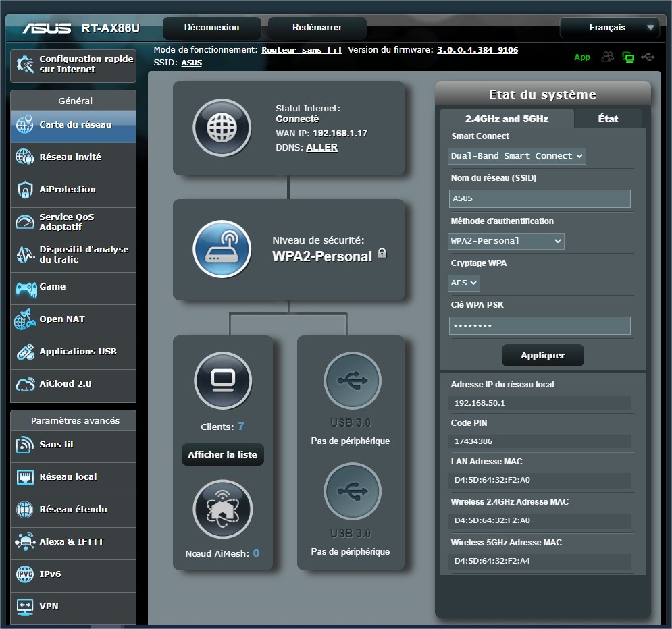This screenshot has width=672, height=629.
Task: Click the IPv6 sidebar icon
Action: 24,574
